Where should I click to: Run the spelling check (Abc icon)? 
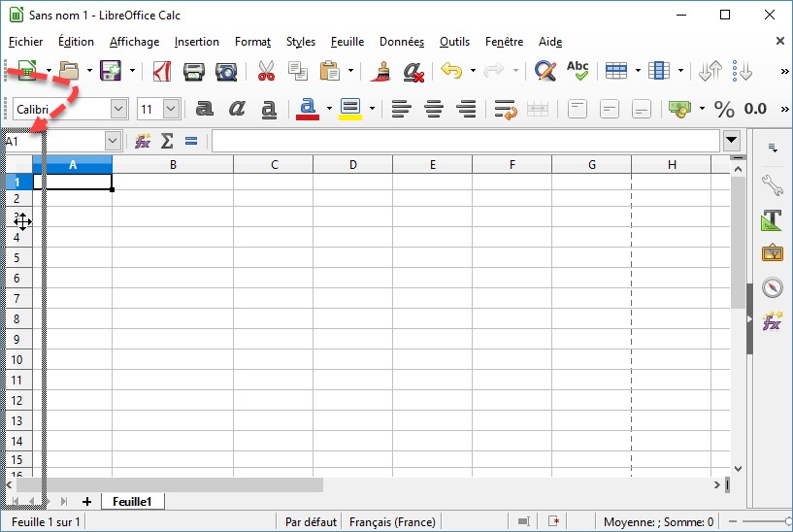tap(578, 71)
